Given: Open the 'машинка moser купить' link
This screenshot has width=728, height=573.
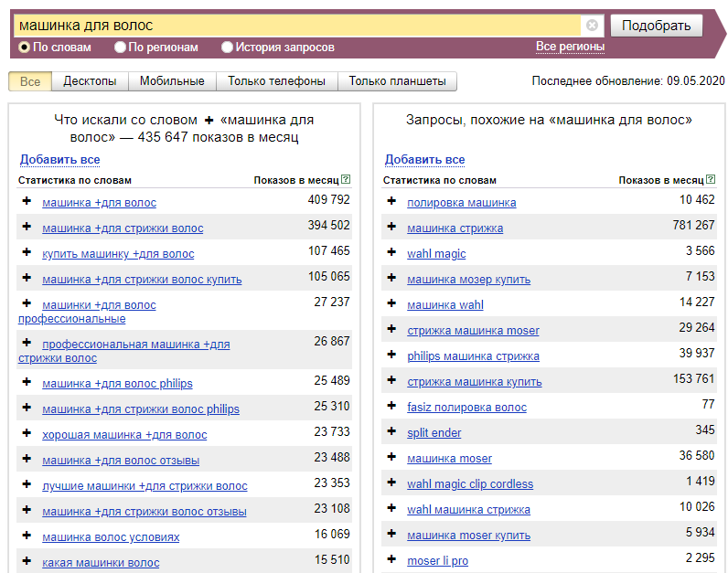Looking at the screenshot, I should (469, 535).
